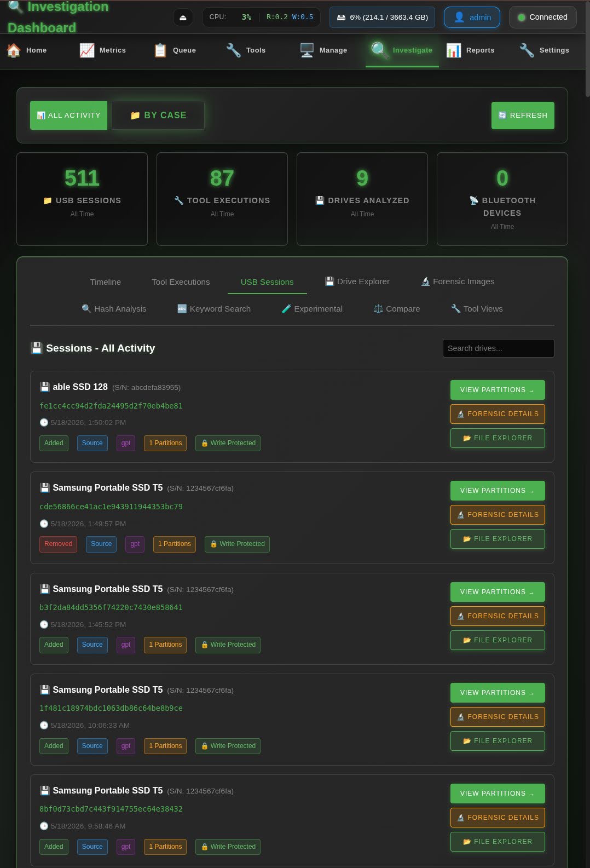Click the Tools wrench icon
The image size is (590, 868).
234,50
